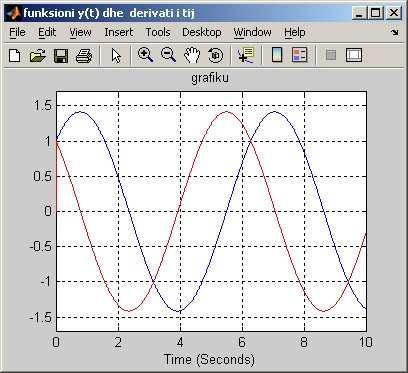Save the figure with the floppy disk icon
The image size is (408, 373).
coord(61,56)
